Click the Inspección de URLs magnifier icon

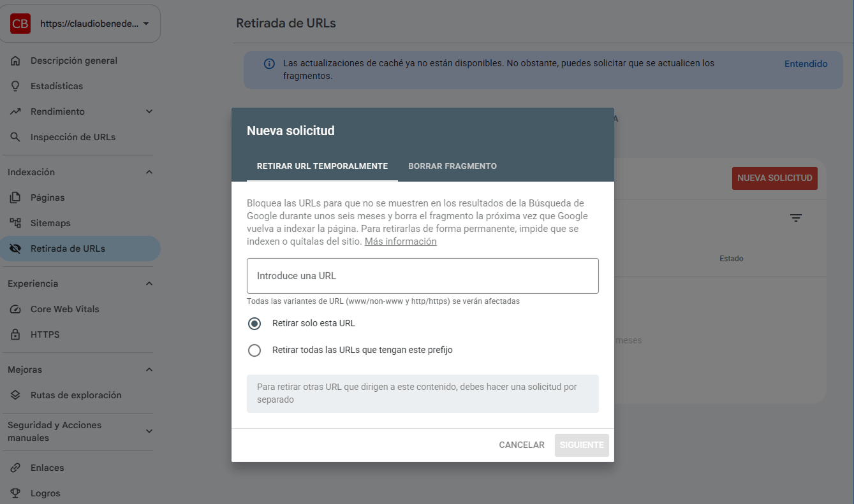click(16, 137)
